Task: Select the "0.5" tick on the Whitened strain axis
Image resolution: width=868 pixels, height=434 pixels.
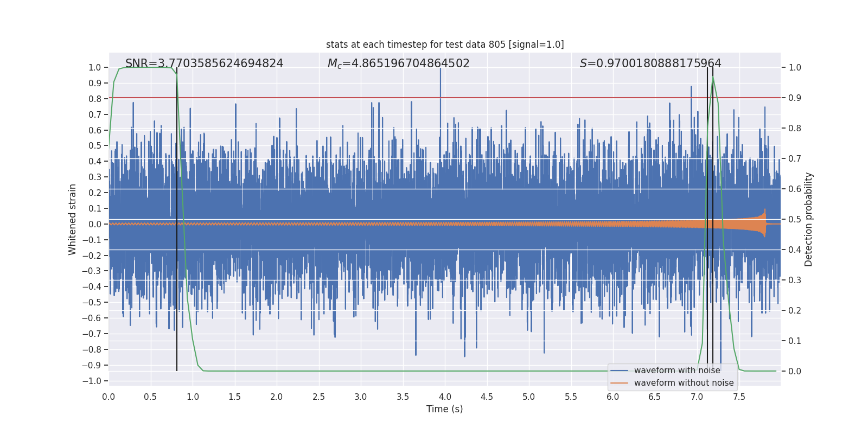Action: coord(95,146)
